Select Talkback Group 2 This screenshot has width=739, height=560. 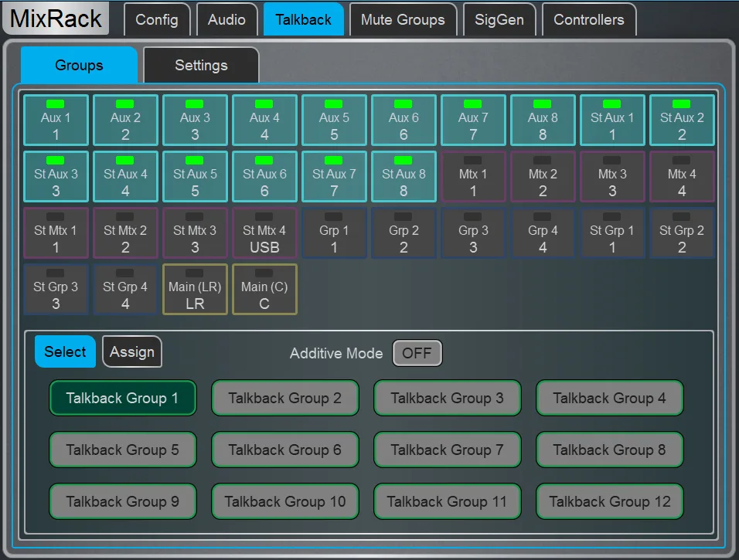coord(285,398)
